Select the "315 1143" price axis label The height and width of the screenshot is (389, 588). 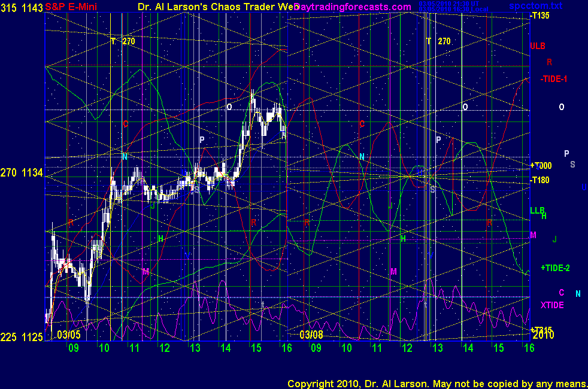tap(22, 8)
